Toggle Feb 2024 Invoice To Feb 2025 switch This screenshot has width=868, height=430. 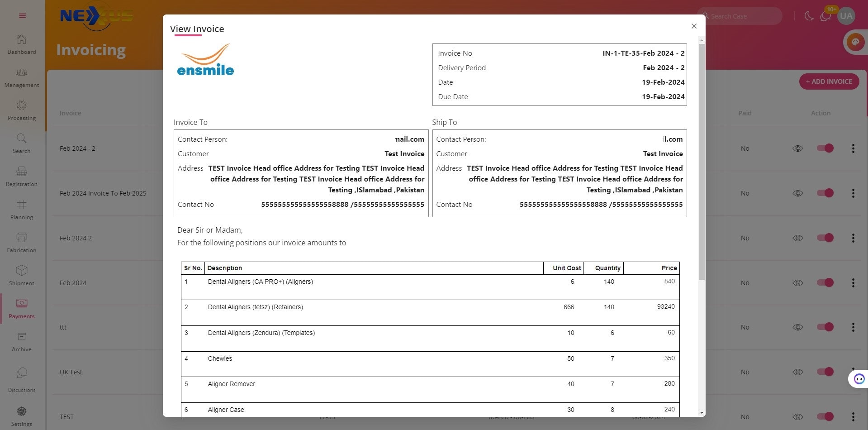(x=825, y=193)
